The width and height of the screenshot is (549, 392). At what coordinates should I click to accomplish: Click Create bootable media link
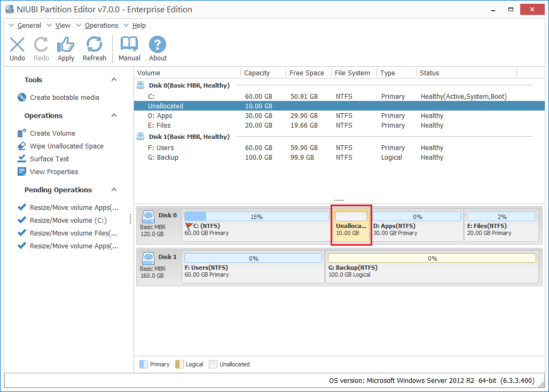65,97
